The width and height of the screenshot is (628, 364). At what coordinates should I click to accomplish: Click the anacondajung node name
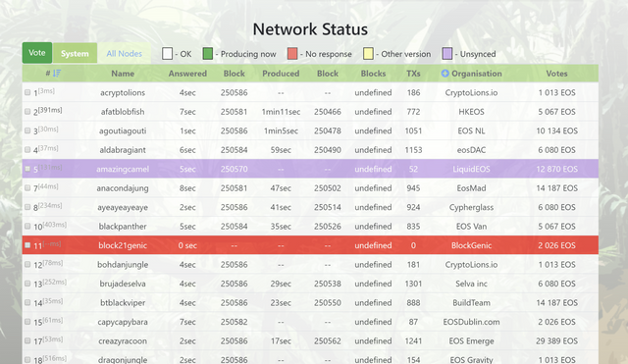point(123,188)
